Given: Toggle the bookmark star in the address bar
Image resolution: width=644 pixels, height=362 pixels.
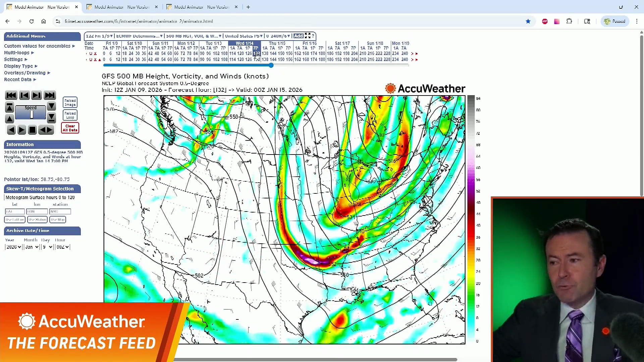Looking at the screenshot, I should [528, 21].
